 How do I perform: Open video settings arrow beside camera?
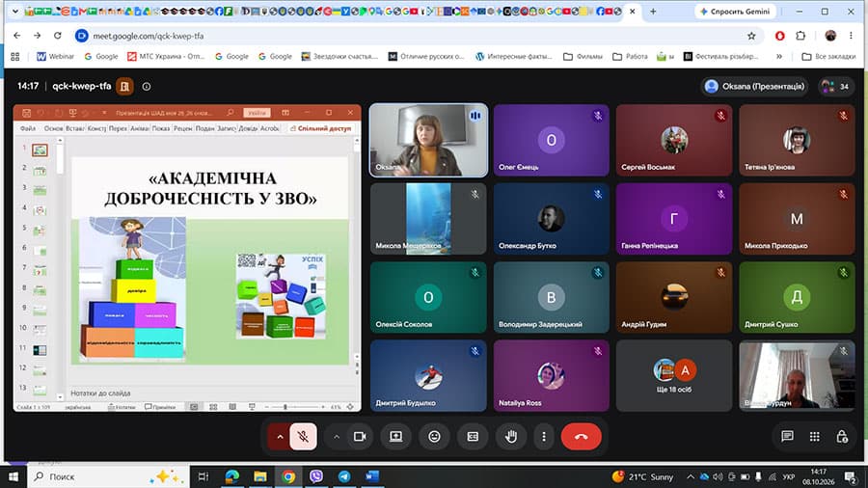336,437
